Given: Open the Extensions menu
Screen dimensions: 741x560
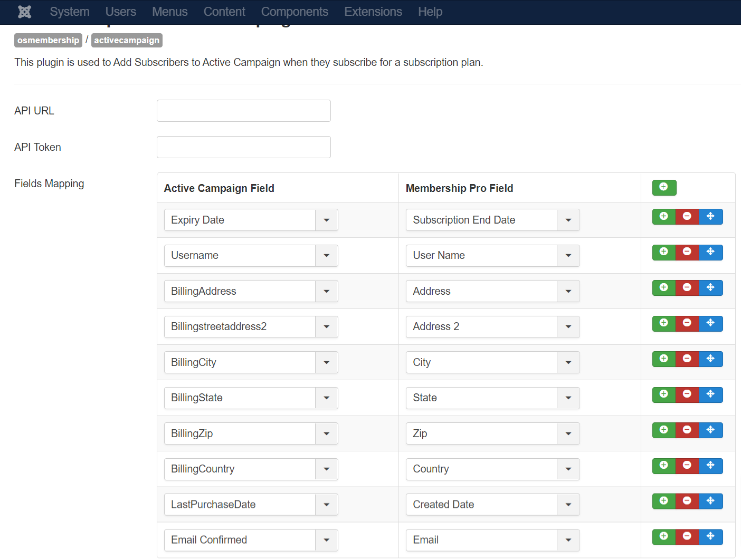Looking at the screenshot, I should (373, 12).
